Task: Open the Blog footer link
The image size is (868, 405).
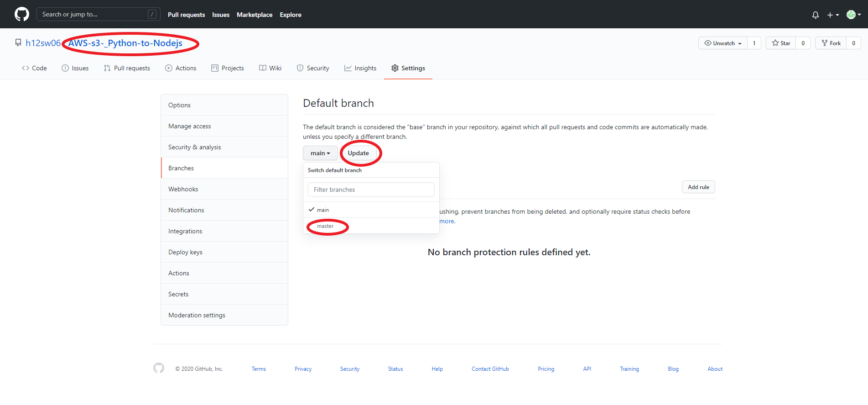Action: click(x=673, y=369)
